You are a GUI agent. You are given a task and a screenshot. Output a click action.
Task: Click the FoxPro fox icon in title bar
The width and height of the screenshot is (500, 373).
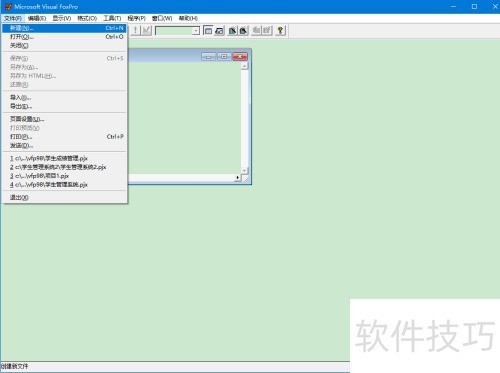[8, 6]
